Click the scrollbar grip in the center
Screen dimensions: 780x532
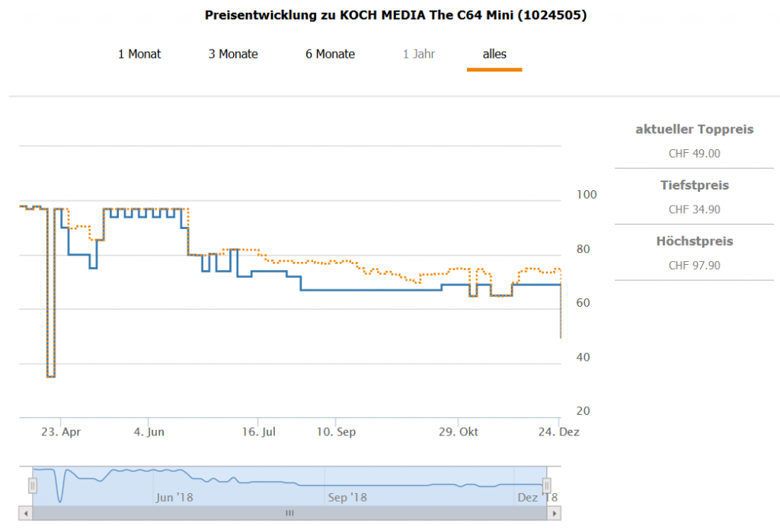tap(289, 514)
